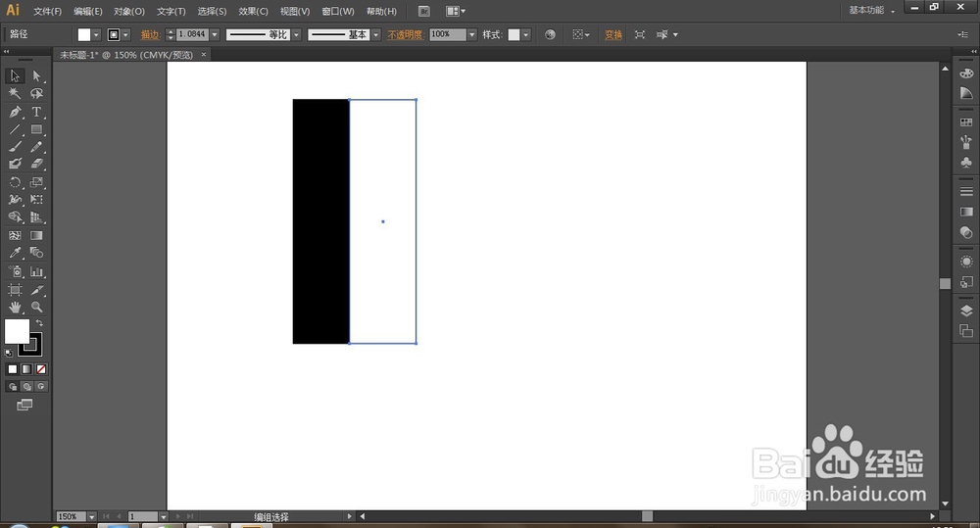This screenshot has height=528, width=980.
Task: Select the Pen tool
Action: (15, 112)
